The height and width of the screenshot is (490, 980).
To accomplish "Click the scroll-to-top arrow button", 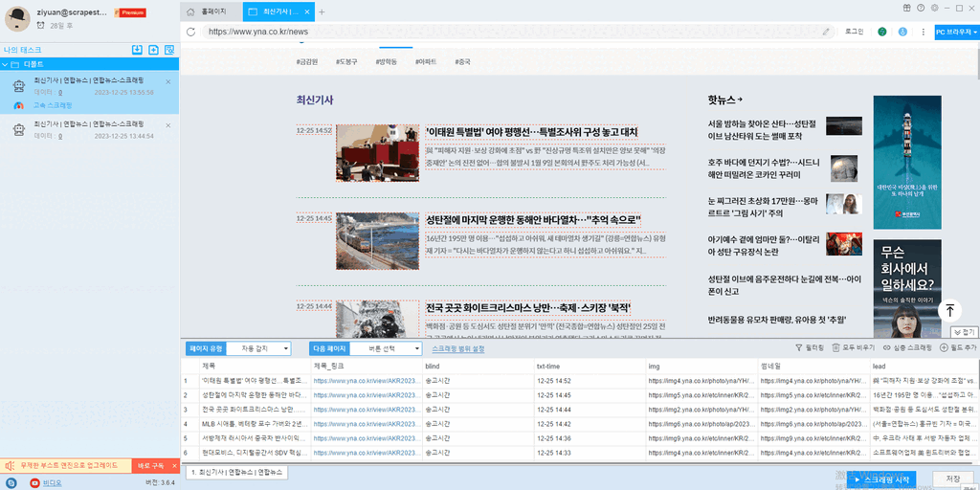I will click(x=950, y=310).
